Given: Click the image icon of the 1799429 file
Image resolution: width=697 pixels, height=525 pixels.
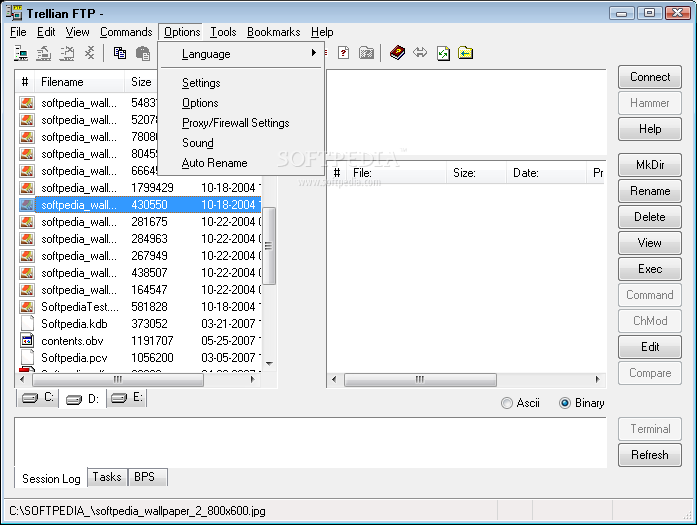Looking at the screenshot, I should pyautogui.click(x=26, y=188).
